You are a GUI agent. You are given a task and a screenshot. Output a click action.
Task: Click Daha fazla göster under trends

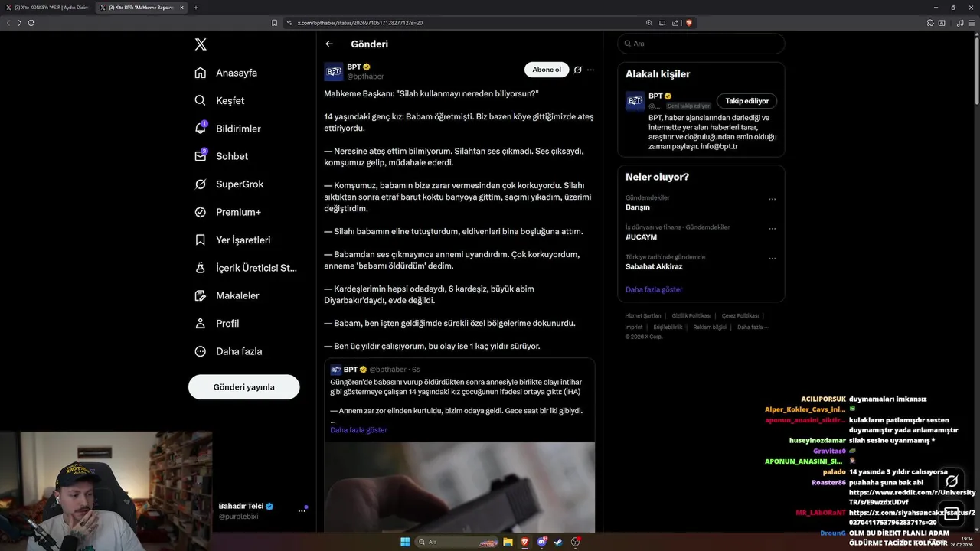point(654,289)
